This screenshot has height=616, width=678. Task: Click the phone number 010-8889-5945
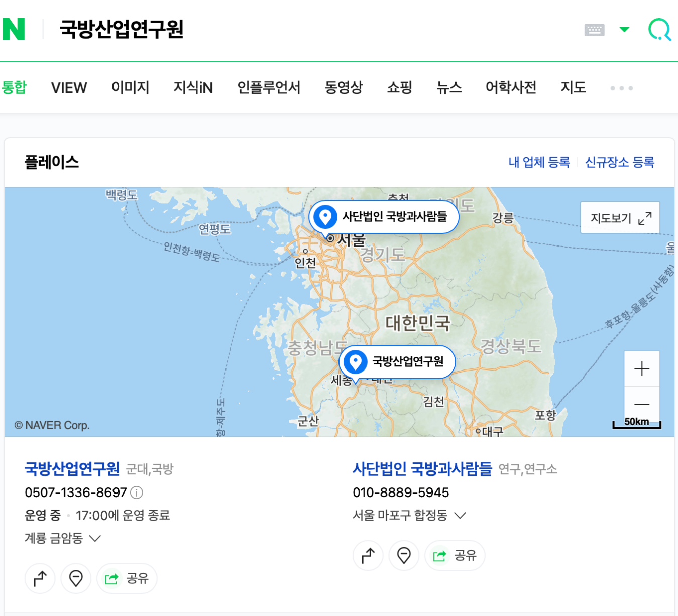tap(401, 492)
